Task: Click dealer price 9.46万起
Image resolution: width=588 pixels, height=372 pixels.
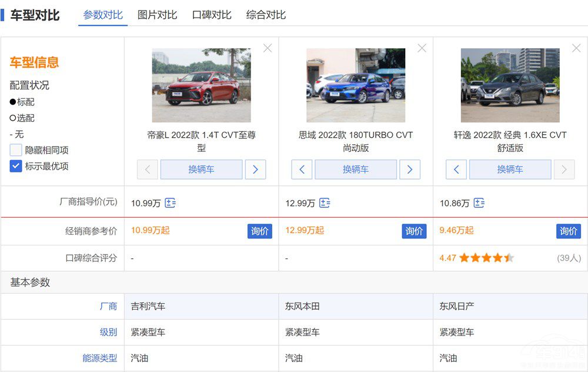Action: [457, 231]
